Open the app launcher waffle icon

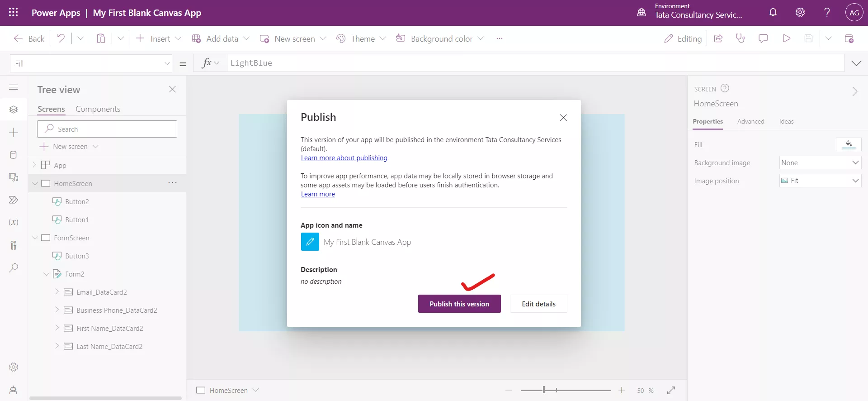point(14,12)
